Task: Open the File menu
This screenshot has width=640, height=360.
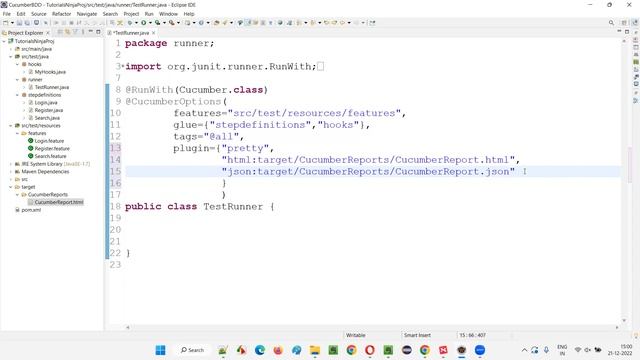Action: click(7, 14)
